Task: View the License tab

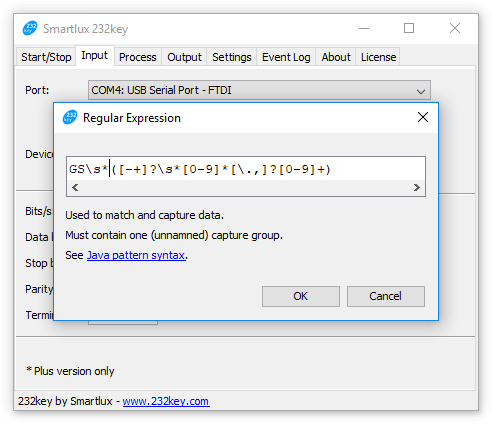Action: tap(378, 57)
